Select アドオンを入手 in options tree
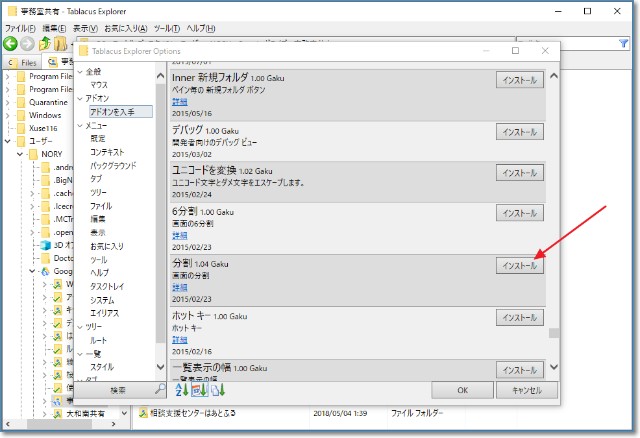 120,112
